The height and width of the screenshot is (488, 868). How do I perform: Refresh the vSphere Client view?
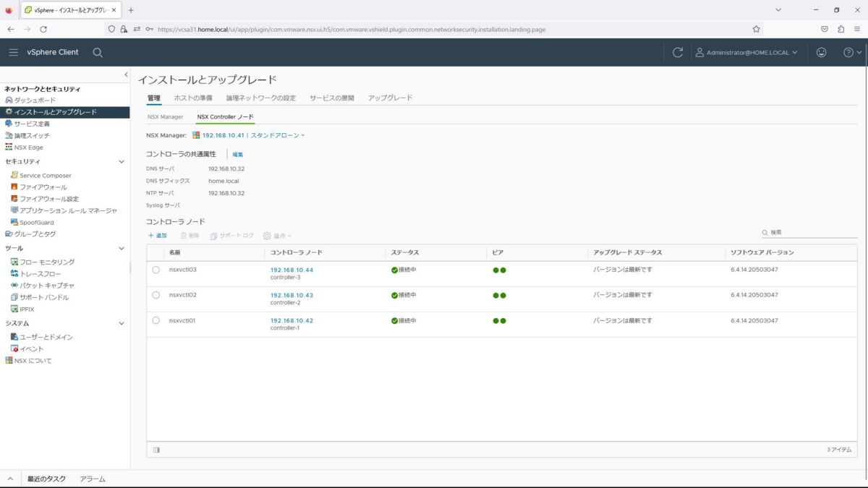tap(678, 52)
